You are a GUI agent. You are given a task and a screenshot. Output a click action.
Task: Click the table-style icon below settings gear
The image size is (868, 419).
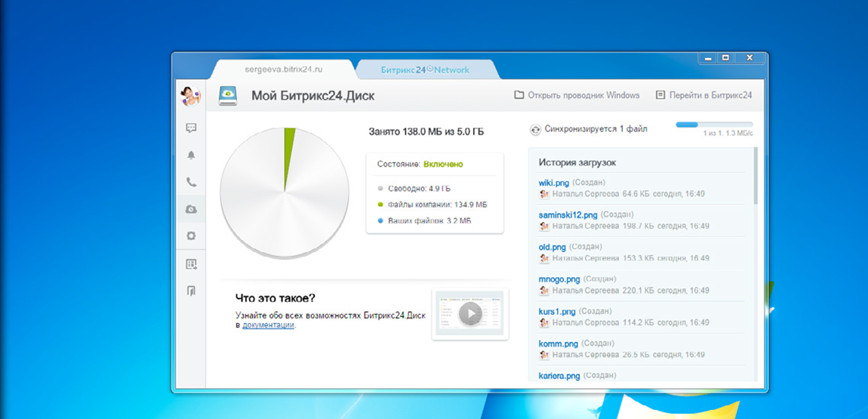pos(191,264)
